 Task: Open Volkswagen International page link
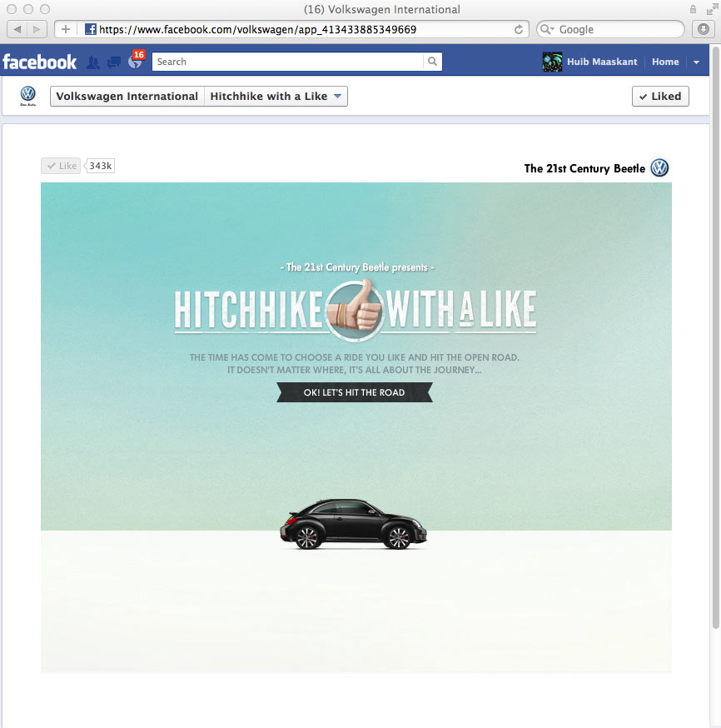coord(127,96)
